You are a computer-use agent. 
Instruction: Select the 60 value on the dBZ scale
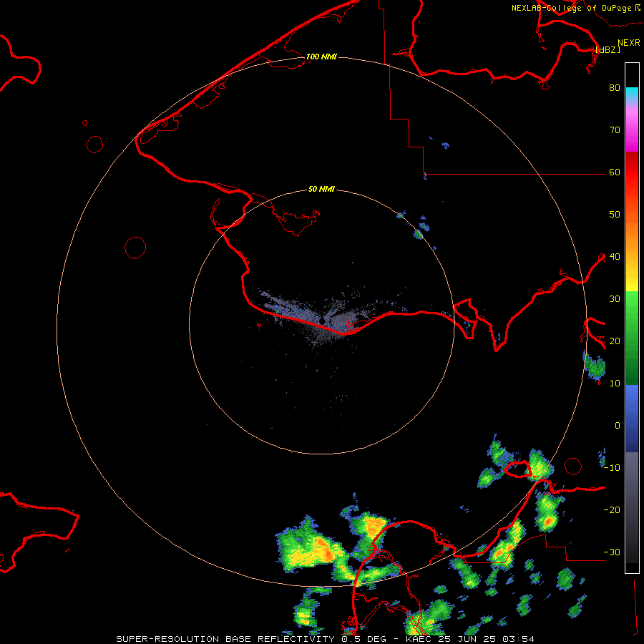point(615,172)
